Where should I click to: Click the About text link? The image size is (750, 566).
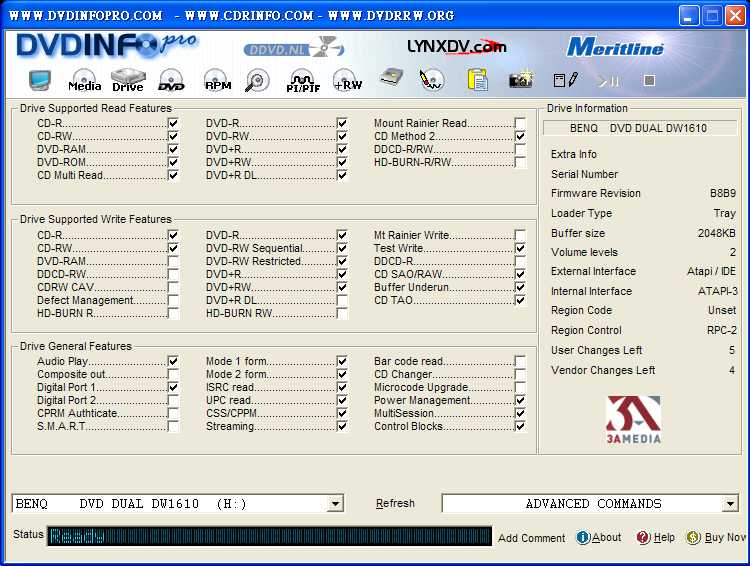pyautogui.click(x=607, y=538)
